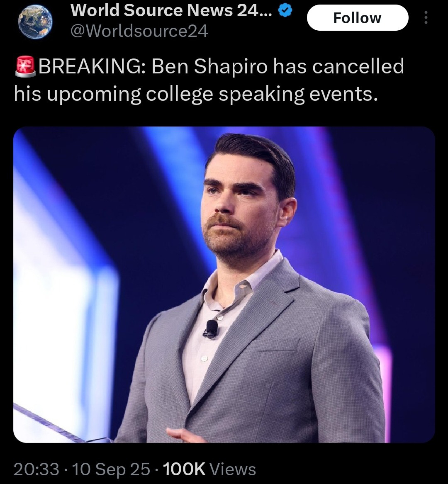Viewport: 448px width, 484px height.
Task: Follow the World Source News account
Action: (x=358, y=18)
